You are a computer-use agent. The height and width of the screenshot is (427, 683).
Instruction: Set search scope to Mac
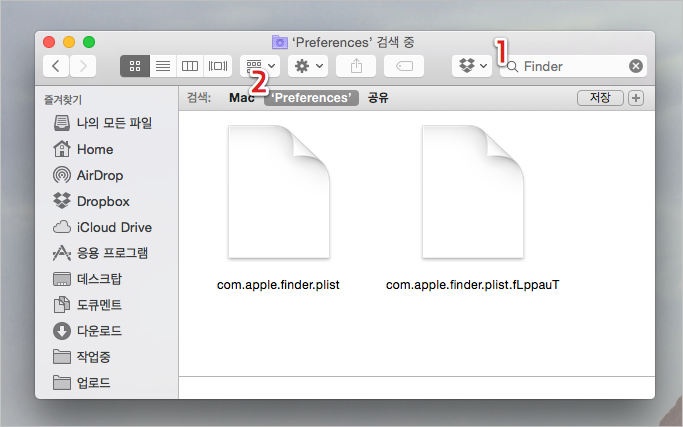(242, 98)
